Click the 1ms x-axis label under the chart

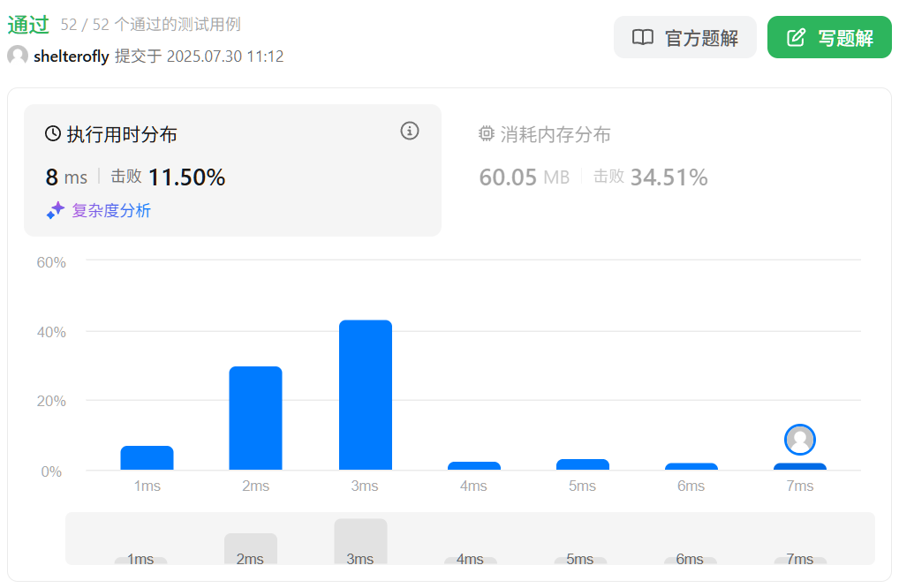pos(147,486)
